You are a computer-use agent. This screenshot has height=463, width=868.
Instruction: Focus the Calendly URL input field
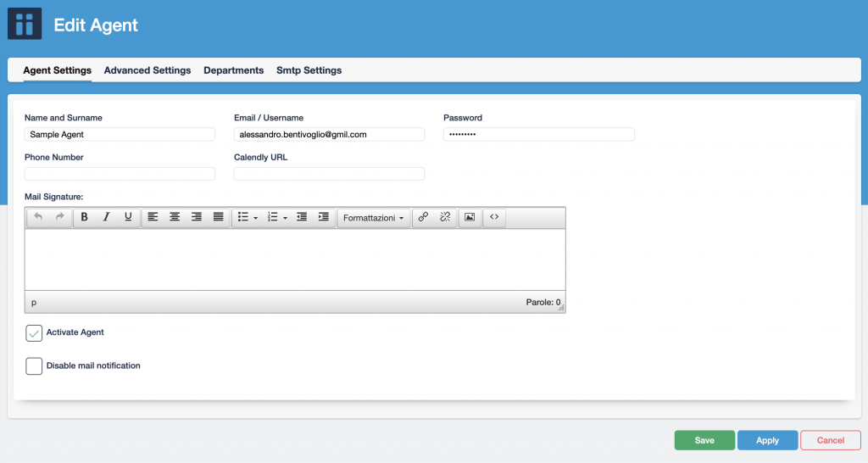[x=329, y=174]
